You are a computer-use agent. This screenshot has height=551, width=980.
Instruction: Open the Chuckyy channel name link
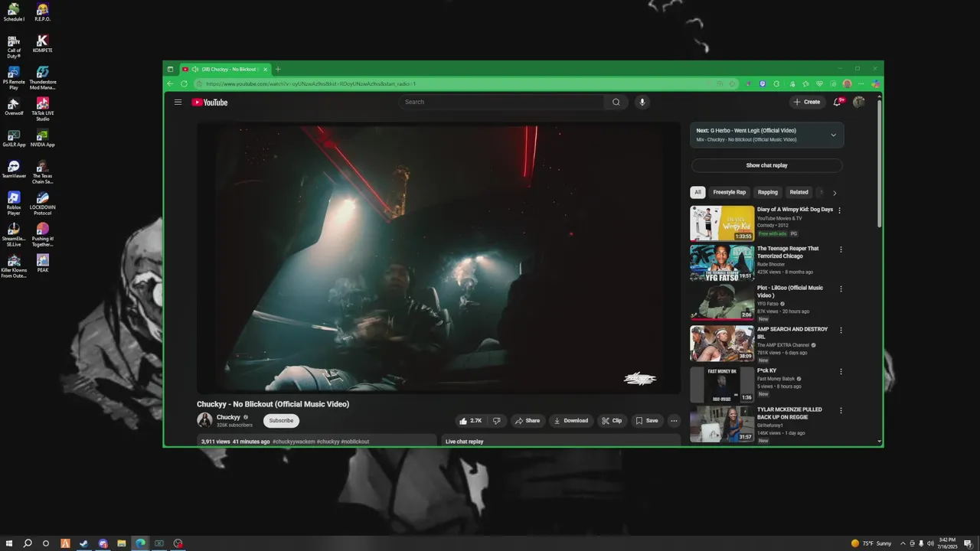coord(228,417)
